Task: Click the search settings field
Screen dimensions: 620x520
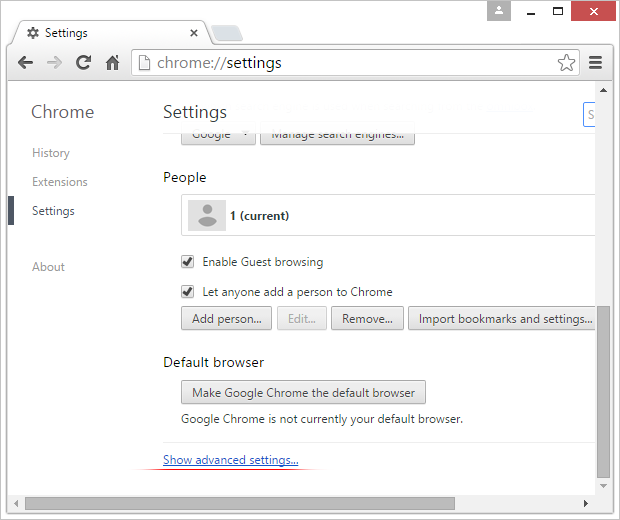Action: point(589,114)
